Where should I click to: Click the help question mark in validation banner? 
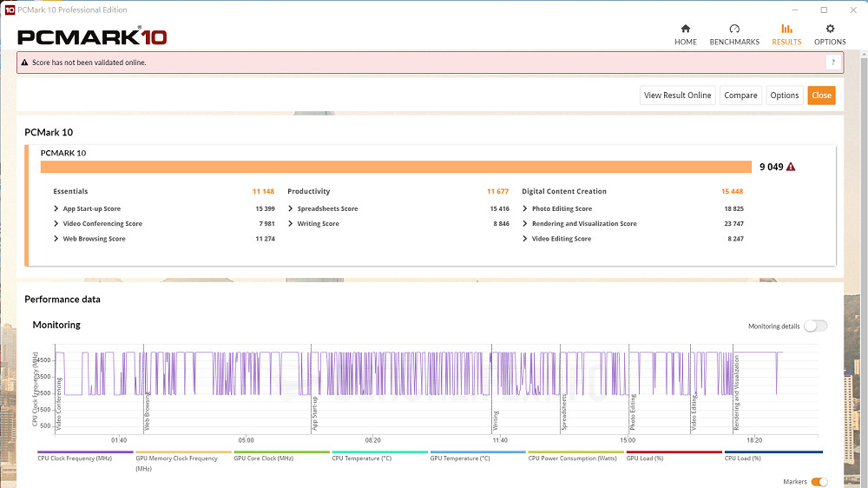click(x=832, y=63)
